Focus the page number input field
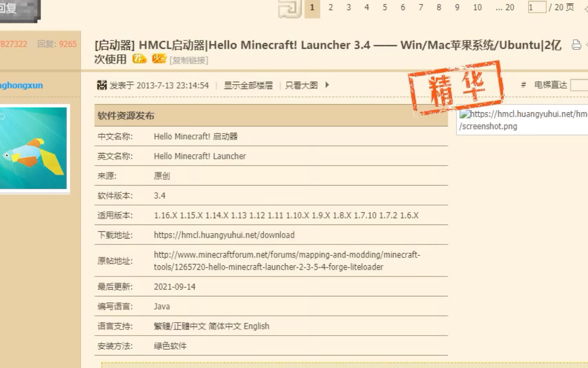 click(537, 8)
